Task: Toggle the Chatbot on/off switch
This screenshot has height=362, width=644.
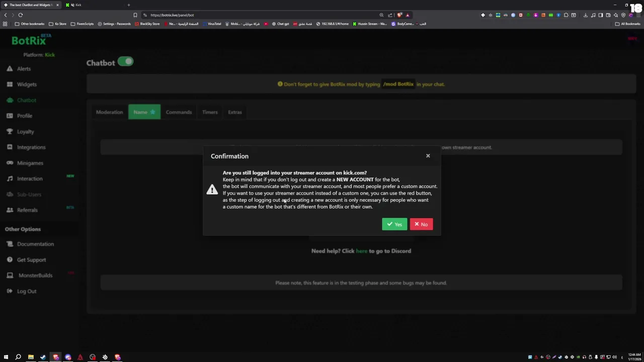Action: [126, 62]
